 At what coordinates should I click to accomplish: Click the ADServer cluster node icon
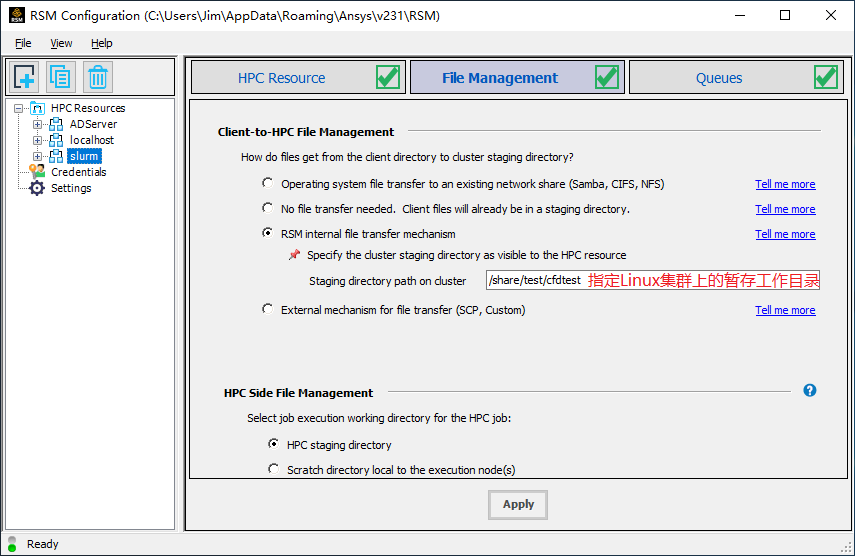point(56,124)
